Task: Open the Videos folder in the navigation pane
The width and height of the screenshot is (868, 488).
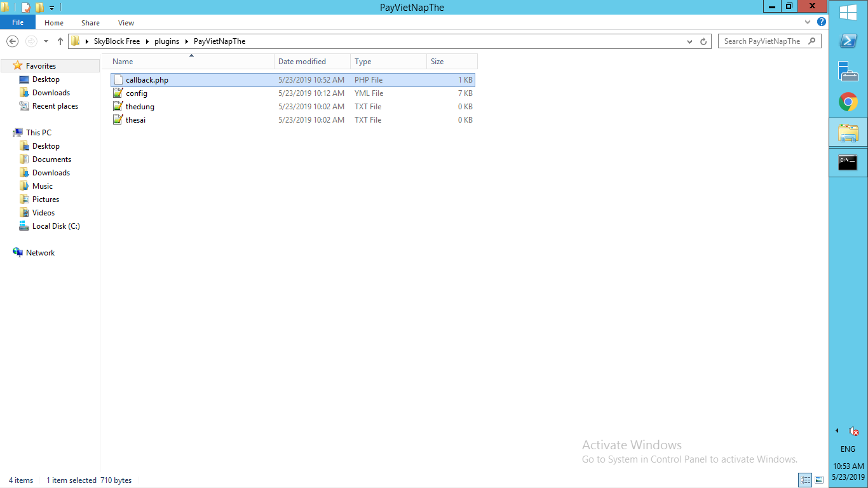Action: tap(43, 213)
